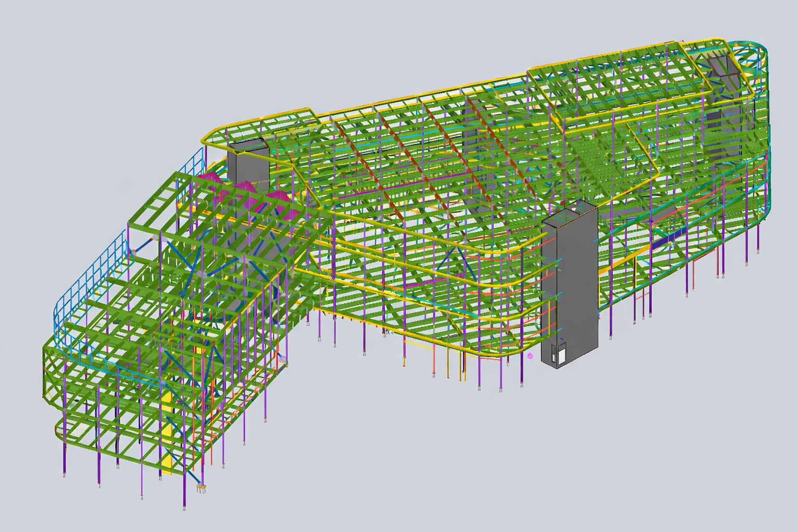This screenshot has height=532, width=798.
Task: Click the white door opening at tower base
Action: tap(562, 355)
